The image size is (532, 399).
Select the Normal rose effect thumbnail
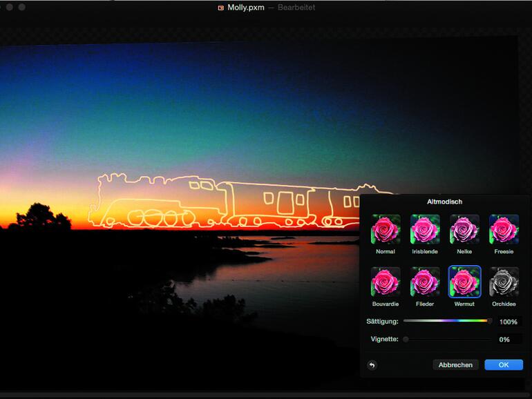[386, 229]
